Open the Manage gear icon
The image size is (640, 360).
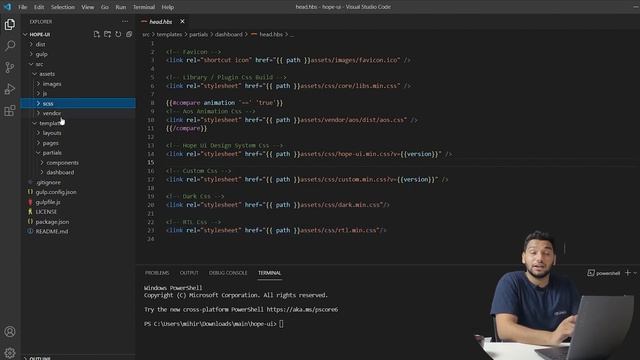pyautogui.click(x=10, y=353)
